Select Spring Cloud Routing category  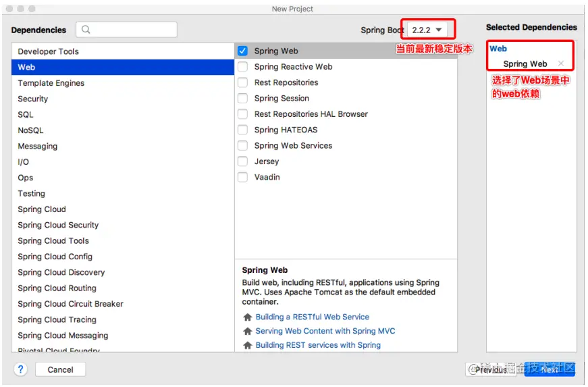pos(123,288)
